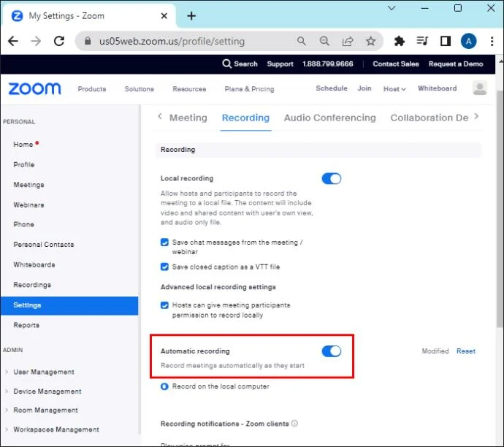Bookmark this page with star icon
This screenshot has width=504, height=447.
(x=370, y=41)
